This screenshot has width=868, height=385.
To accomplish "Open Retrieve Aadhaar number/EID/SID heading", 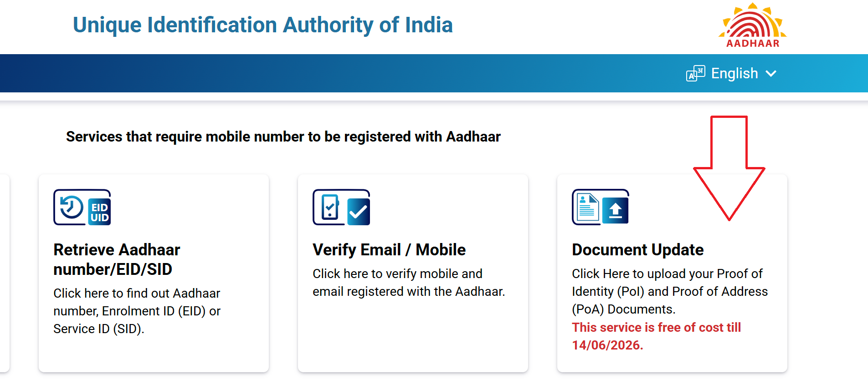I will (117, 259).
